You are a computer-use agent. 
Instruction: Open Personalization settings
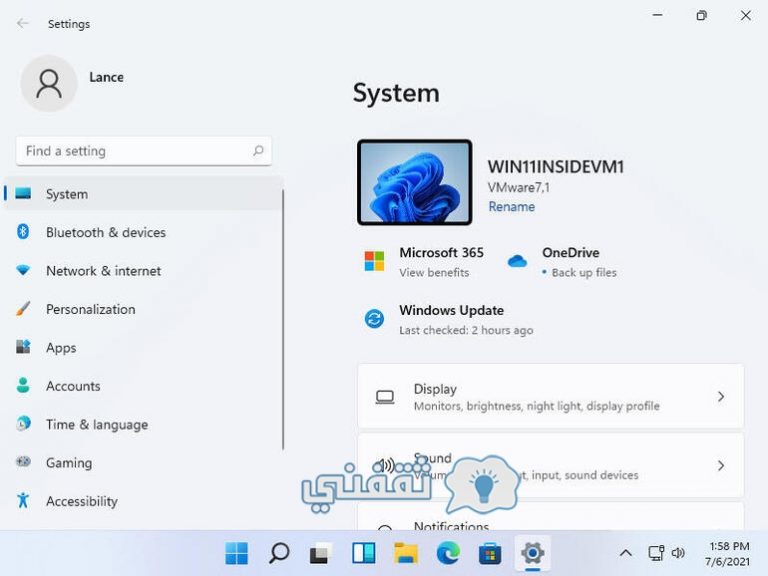pos(143,309)
